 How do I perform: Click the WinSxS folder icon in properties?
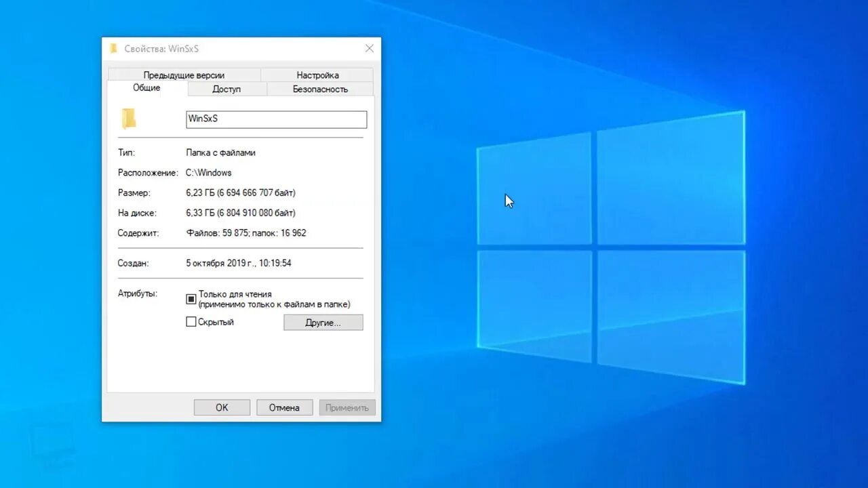pyautogui.click(x=128, y=119)
